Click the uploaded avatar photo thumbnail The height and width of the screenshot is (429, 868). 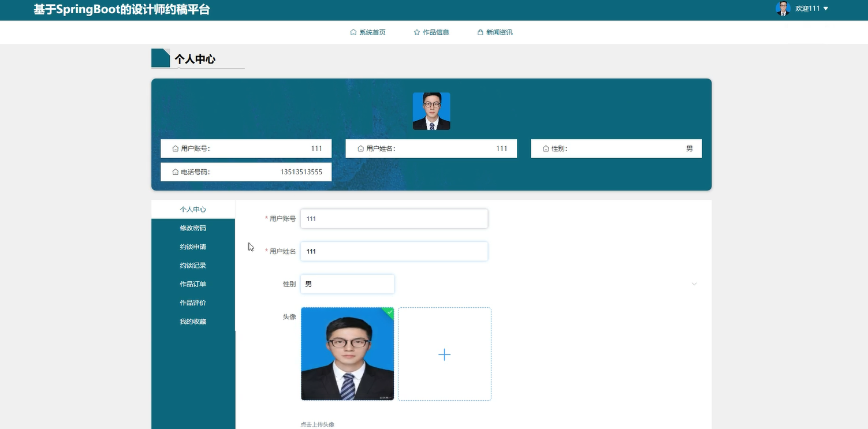click(347, 354)
